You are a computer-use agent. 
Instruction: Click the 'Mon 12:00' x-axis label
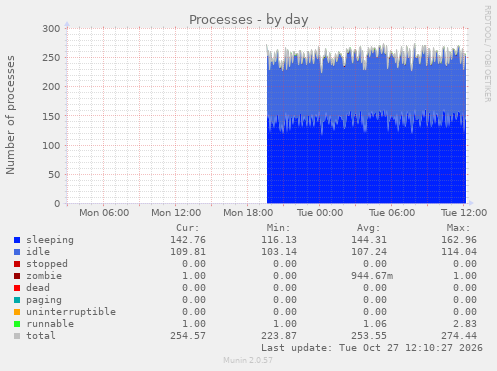176,213
